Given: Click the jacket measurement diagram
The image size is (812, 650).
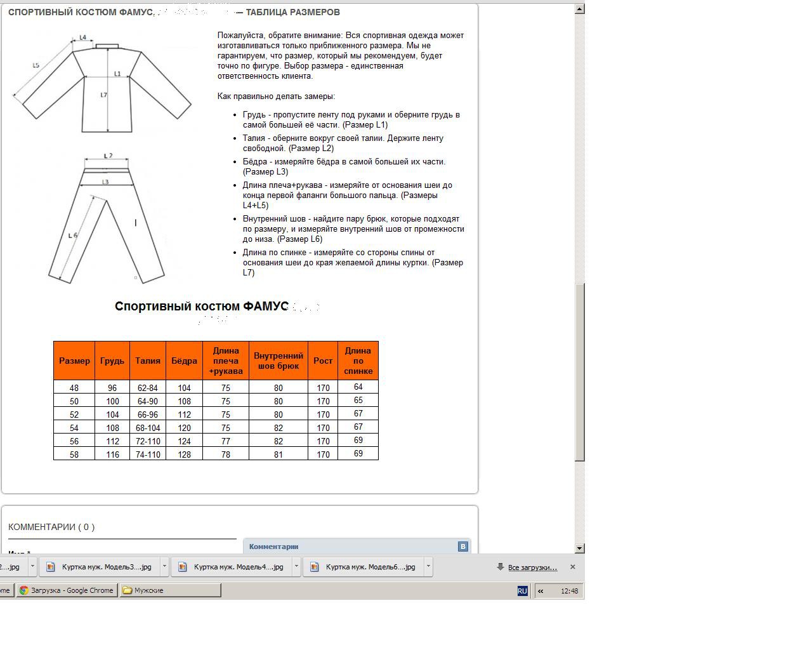Looking at the screenshot, I should [102, 83].
